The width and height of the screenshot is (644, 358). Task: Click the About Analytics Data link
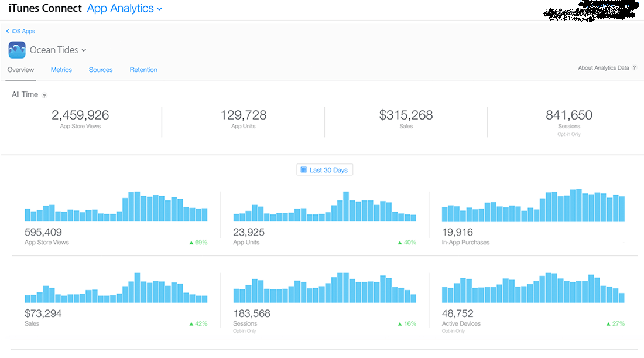(x=604, y=68)
